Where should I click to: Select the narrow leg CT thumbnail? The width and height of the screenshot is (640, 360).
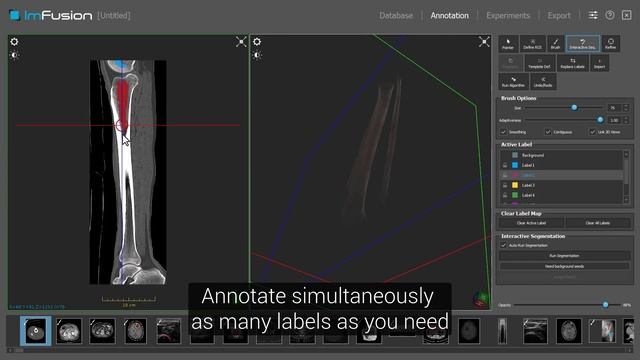502,331
